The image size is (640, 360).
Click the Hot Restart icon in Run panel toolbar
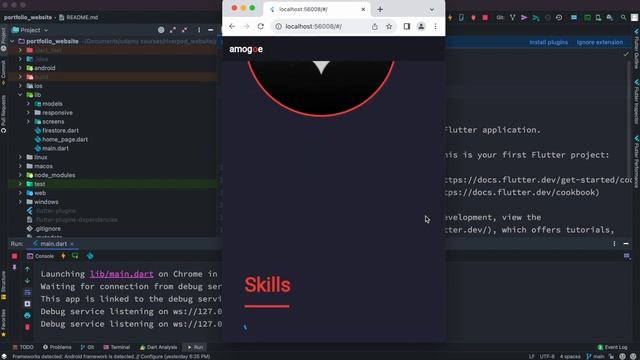pyautogui.click(x=75, y=256)
